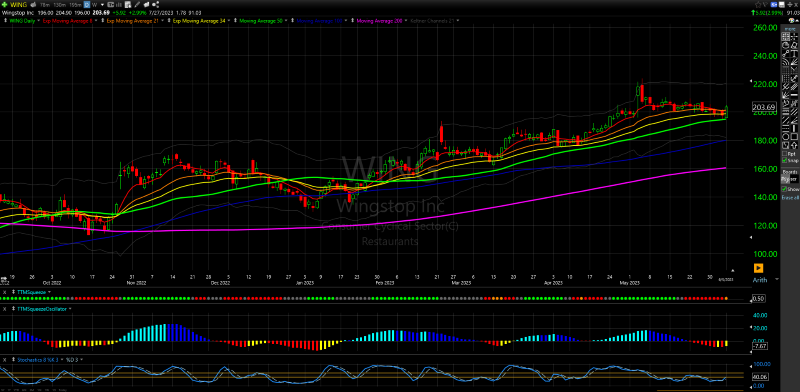Screen dimensions: 800x392
Task: Open the WING Daily legend dropdown
Action: pyautogui.click(x=38, y=21)
